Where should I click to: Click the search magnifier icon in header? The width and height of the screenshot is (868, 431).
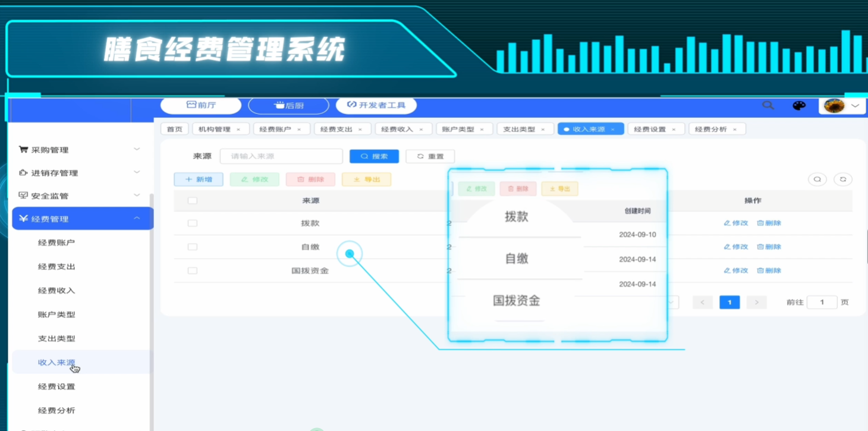(768, 105)
